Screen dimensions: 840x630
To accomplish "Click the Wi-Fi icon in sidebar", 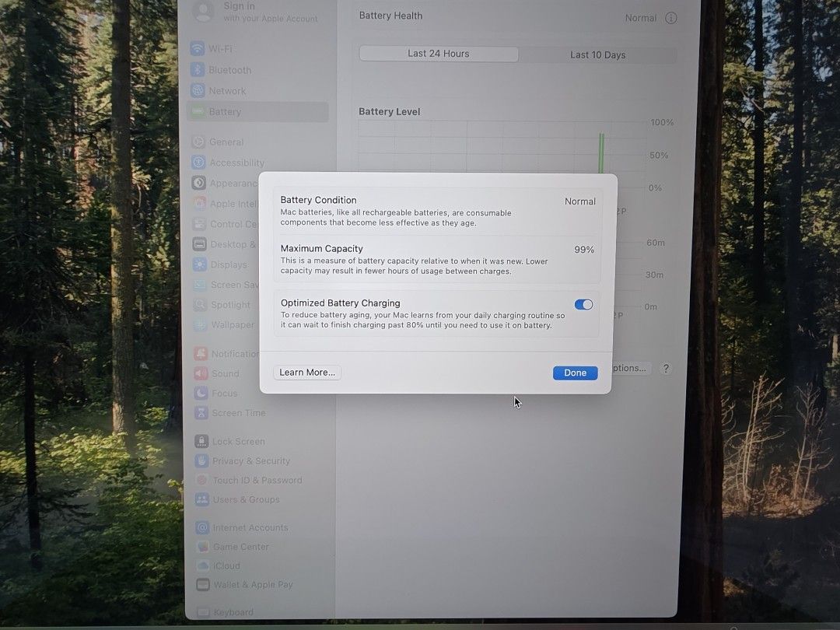I will (197, 49).
